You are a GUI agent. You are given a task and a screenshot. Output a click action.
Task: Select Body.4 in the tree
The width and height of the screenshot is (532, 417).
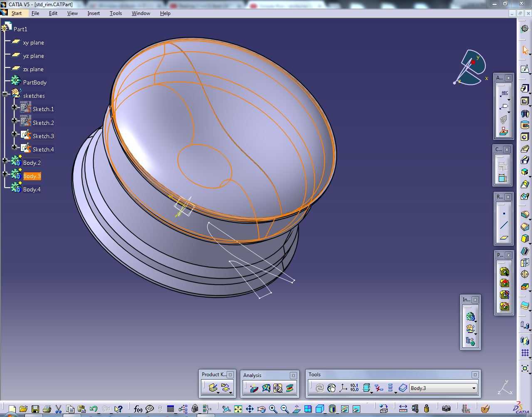point(32,189)
